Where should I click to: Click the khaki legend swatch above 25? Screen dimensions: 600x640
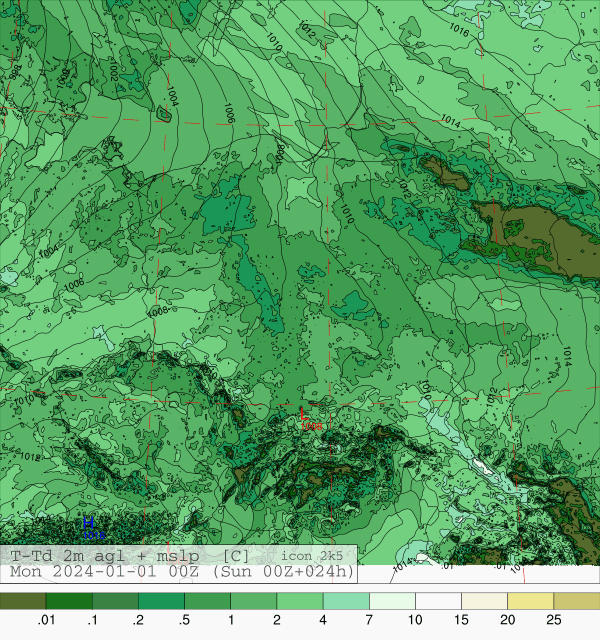pyautogui.click(x=577, y=601)
